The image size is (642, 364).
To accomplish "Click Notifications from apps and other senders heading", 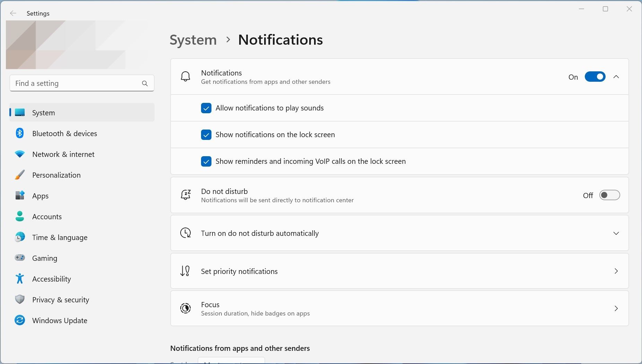I will tap(240, 348).
